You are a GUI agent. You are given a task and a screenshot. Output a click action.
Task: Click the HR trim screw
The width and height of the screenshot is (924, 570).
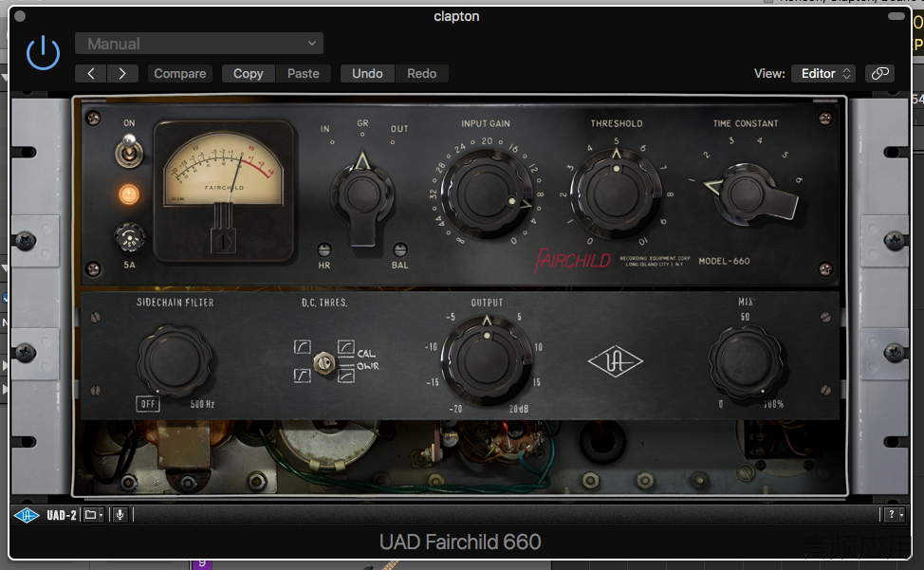(x=324, y=249)
